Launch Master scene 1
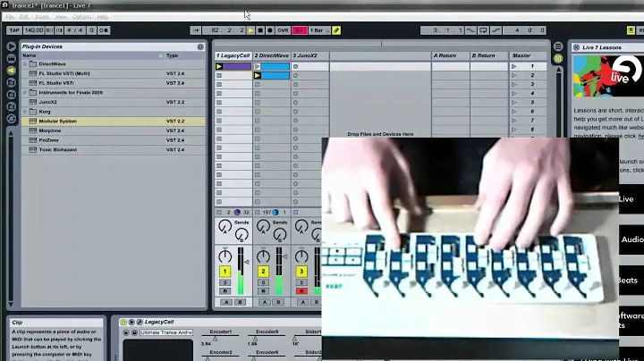This screenshot has width=644, height=361. 514,66
